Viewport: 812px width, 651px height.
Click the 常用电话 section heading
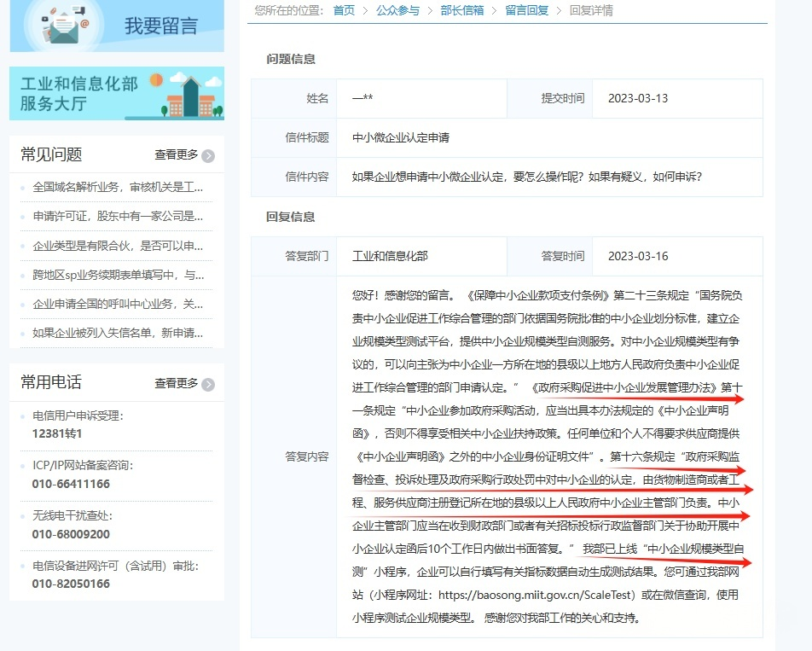pos(51,382)
